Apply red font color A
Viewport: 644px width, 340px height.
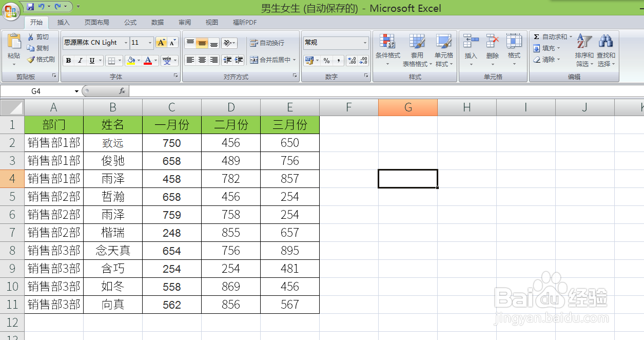[148, 61]
